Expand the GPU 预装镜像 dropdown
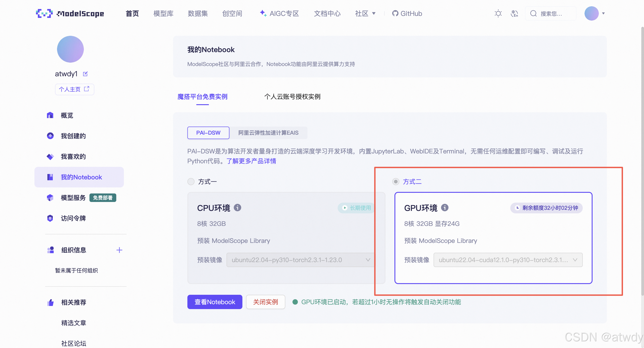644x348 pixels. coord(508,260)
